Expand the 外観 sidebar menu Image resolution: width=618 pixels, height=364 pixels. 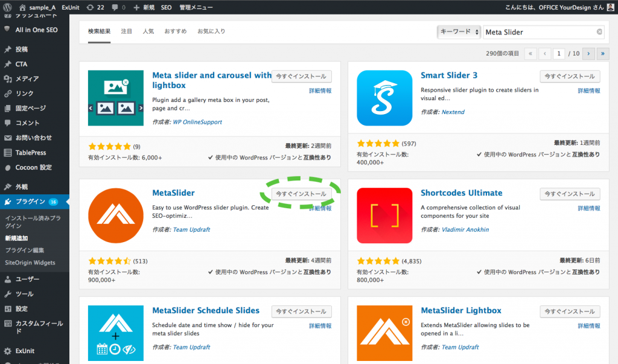coord(22,187)
